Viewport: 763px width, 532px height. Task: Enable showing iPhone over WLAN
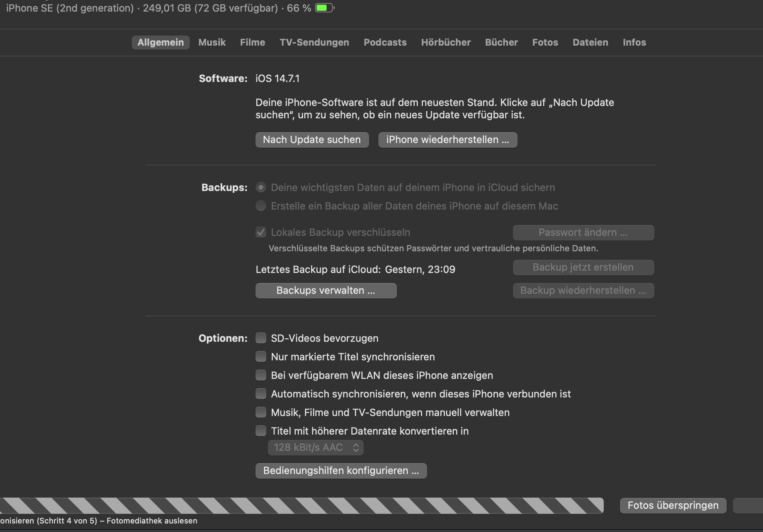point(261,375)
